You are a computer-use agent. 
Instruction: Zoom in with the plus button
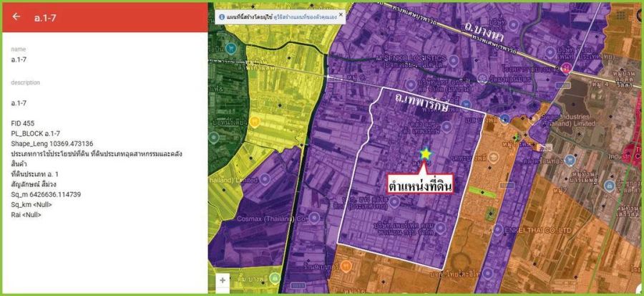(x=223, y=280)
